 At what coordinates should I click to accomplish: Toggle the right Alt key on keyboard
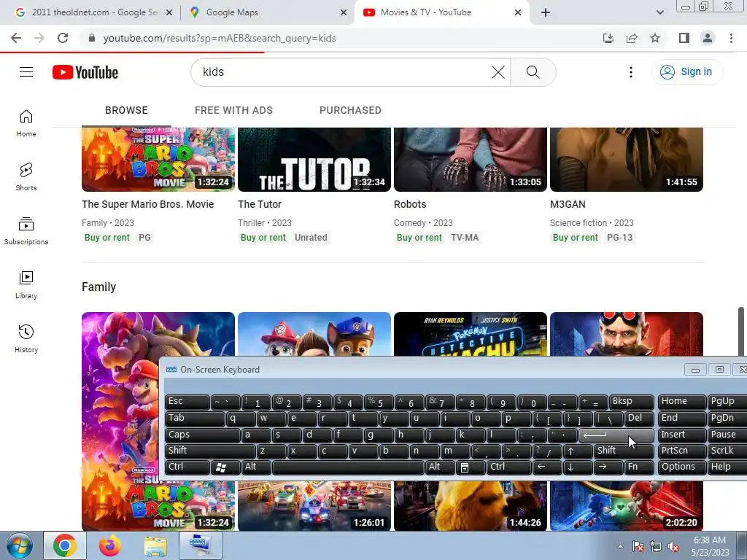tap(439, 467)
